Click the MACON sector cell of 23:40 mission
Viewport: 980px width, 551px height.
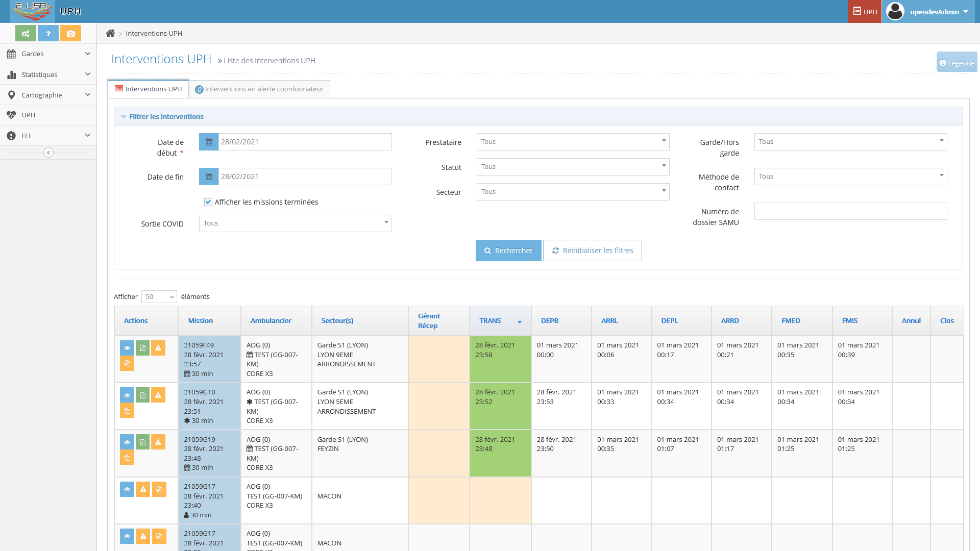click(x=360, y=500)
